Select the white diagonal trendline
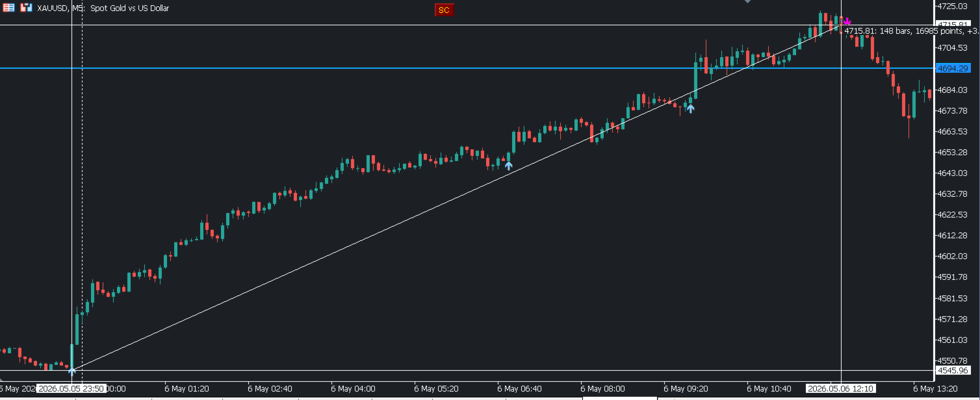 (455, 199)
